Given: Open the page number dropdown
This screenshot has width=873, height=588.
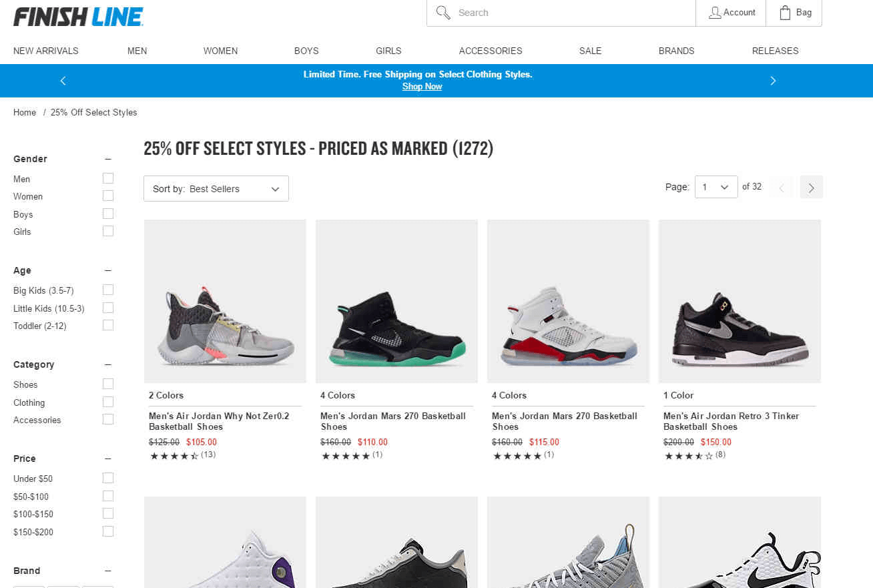Looking at the screenshot, I should coord(716,187).
